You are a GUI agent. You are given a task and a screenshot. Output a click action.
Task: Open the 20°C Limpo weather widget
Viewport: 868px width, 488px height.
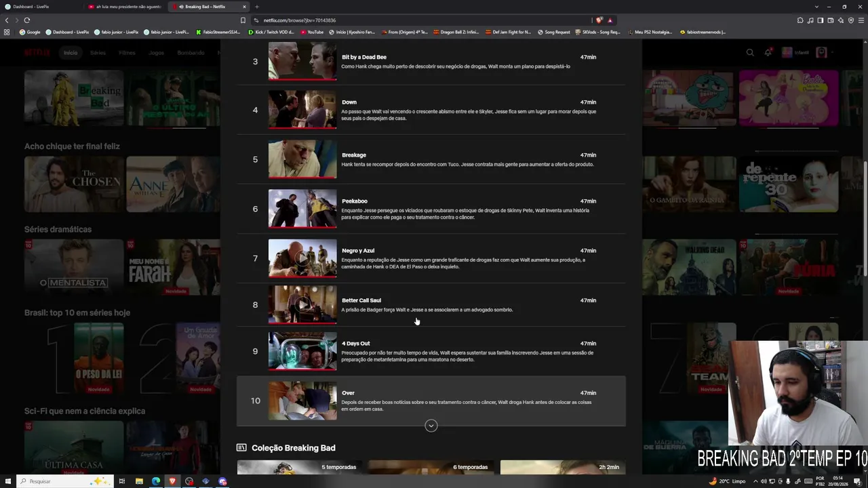coord(727,481)
